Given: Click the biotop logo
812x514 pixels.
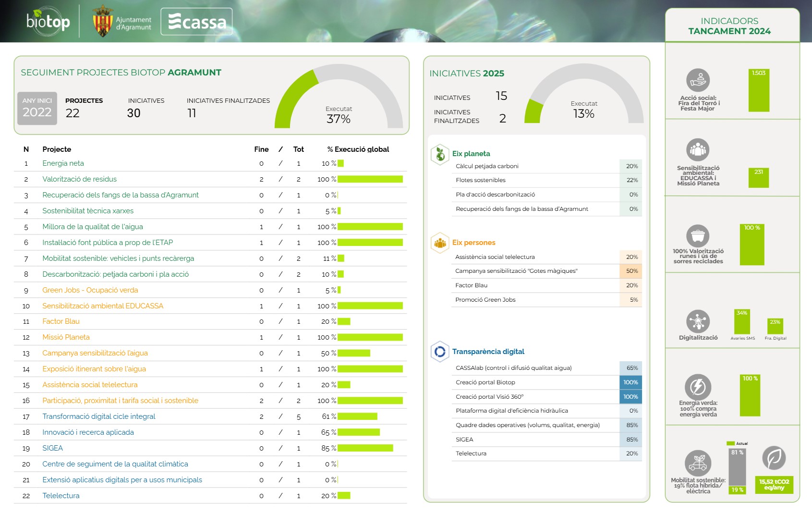Looking at the screenshot, I should coord(48,21).
